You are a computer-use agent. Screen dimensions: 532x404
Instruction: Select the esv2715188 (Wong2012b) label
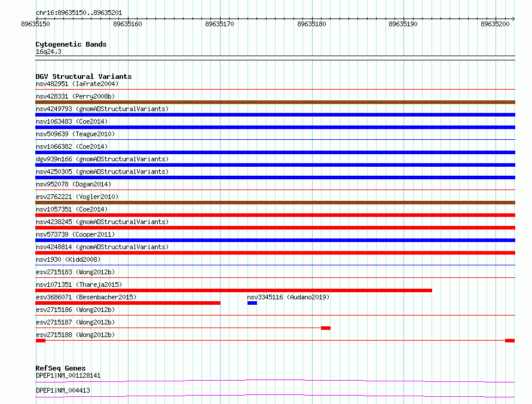75,335
